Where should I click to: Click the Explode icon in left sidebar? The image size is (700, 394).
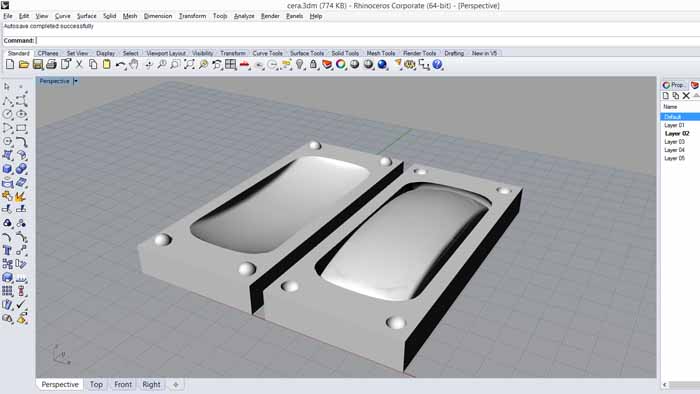click(21, 196)
